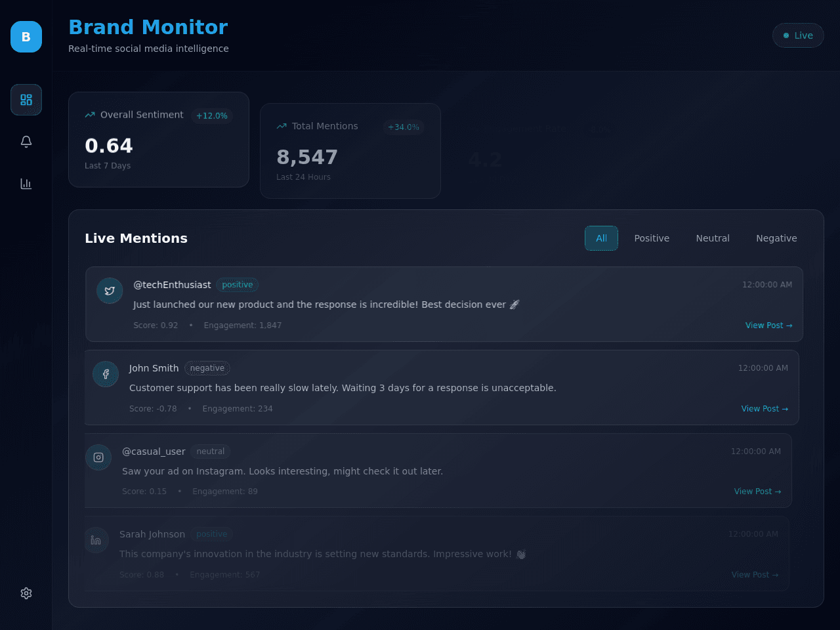
Task: Click the John Smith author name
Action: click(x=154, y=368)
